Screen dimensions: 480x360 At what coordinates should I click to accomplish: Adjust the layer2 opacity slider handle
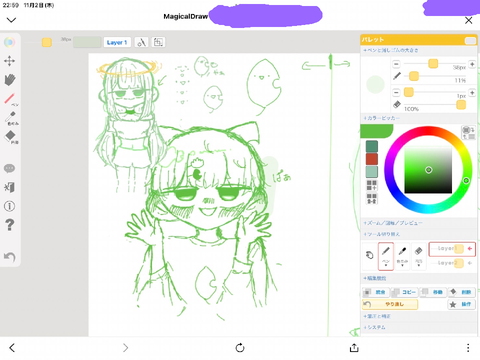coord(459,263)
